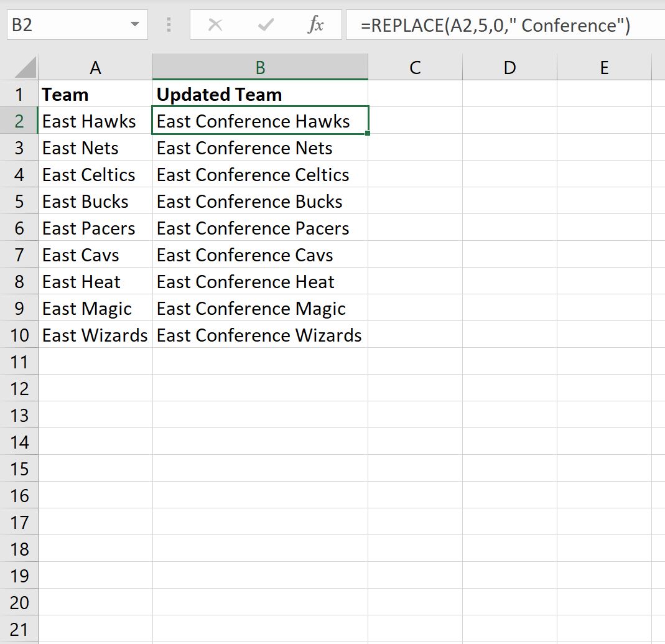Expand the Name Box dropdown arrow
The height and width of the screenshot is (644, 665).
[x=135, y=25]
